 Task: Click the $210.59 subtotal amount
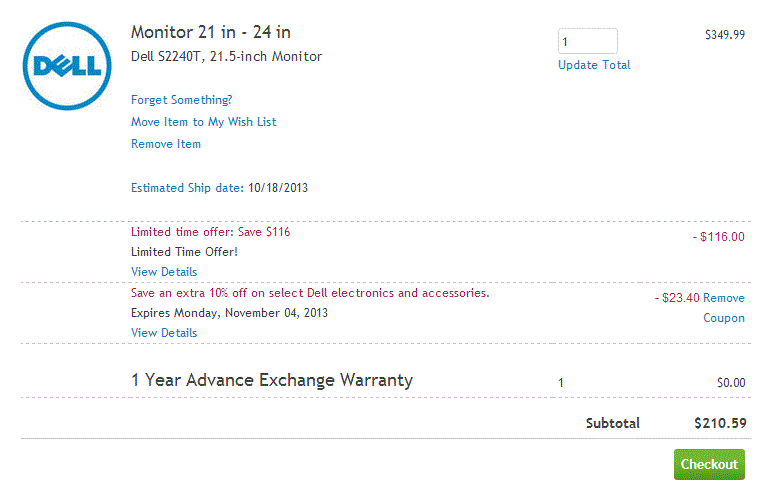(x=720, y=423)
